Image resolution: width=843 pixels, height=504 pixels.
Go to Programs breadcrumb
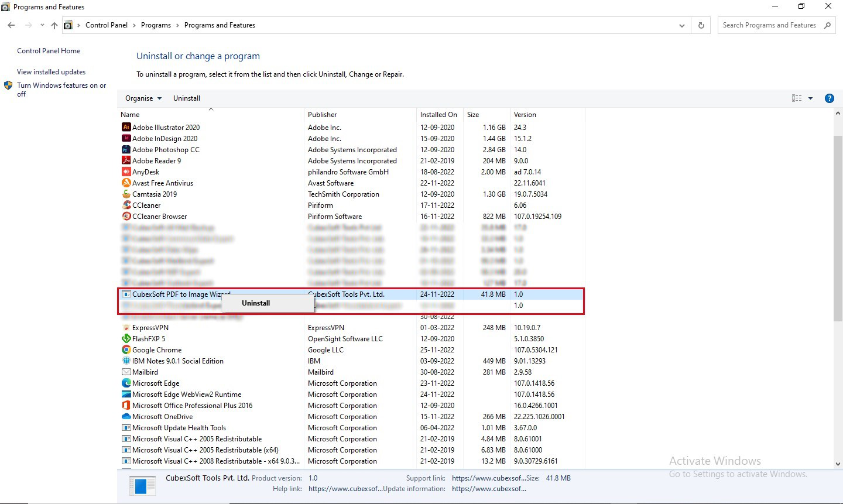tap(156, 25)
